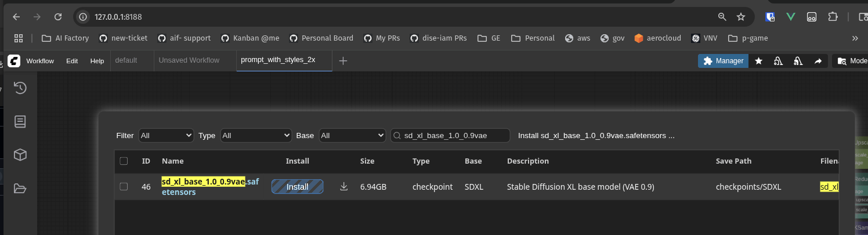Screen dimensions: 868x235
Task: Expand the Filter dropdown
Action: [x=165, y=135]
